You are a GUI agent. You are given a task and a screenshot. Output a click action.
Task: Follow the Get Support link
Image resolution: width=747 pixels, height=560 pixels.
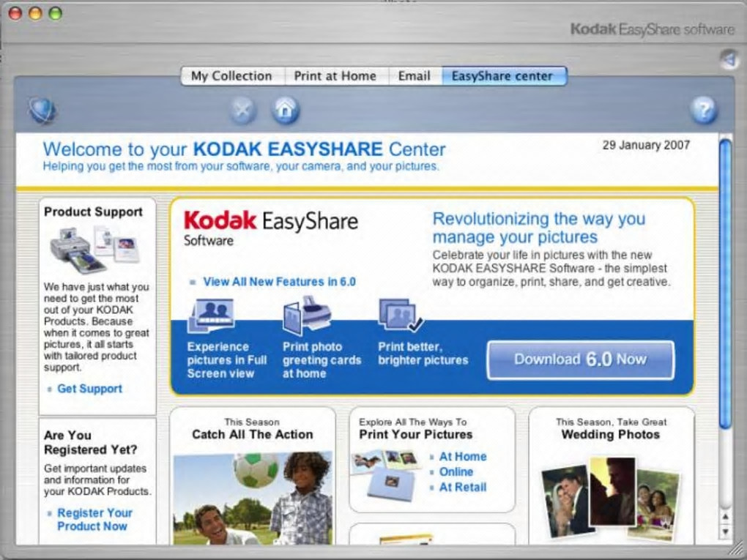[x=89, y=389]
